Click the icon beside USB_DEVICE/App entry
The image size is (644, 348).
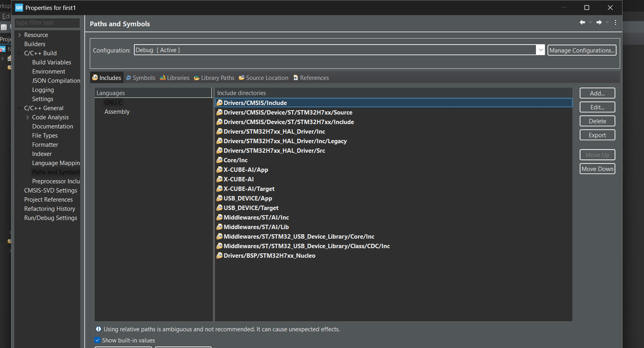click(219, 198)
